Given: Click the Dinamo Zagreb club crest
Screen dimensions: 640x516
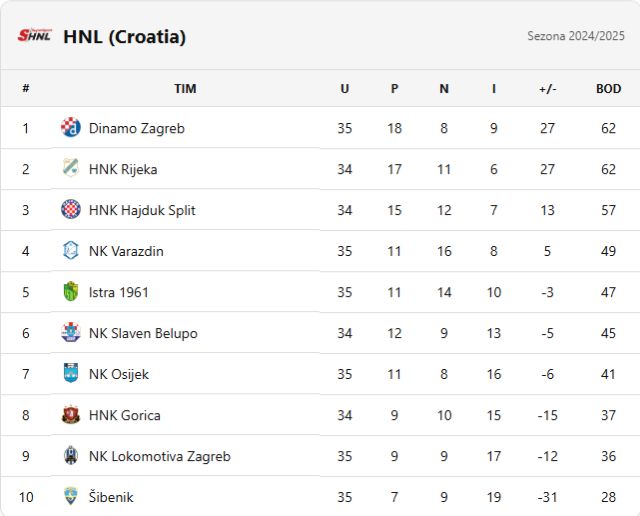Looking at the screenshot, I should [x=70, y=128].
